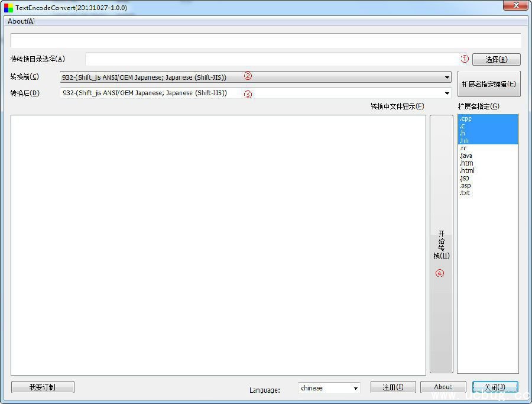
Task: Select the .html extension item
Action: [467, 171]
